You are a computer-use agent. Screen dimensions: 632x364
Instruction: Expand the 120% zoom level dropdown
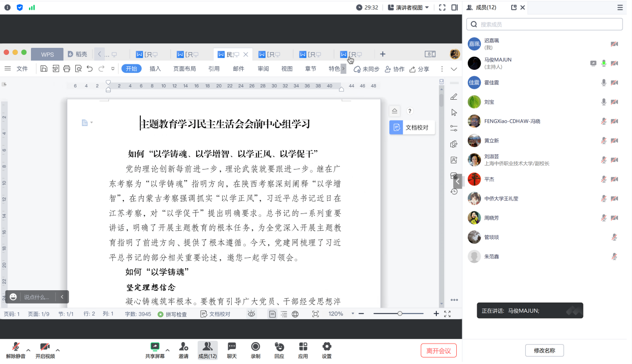point(352,314)
